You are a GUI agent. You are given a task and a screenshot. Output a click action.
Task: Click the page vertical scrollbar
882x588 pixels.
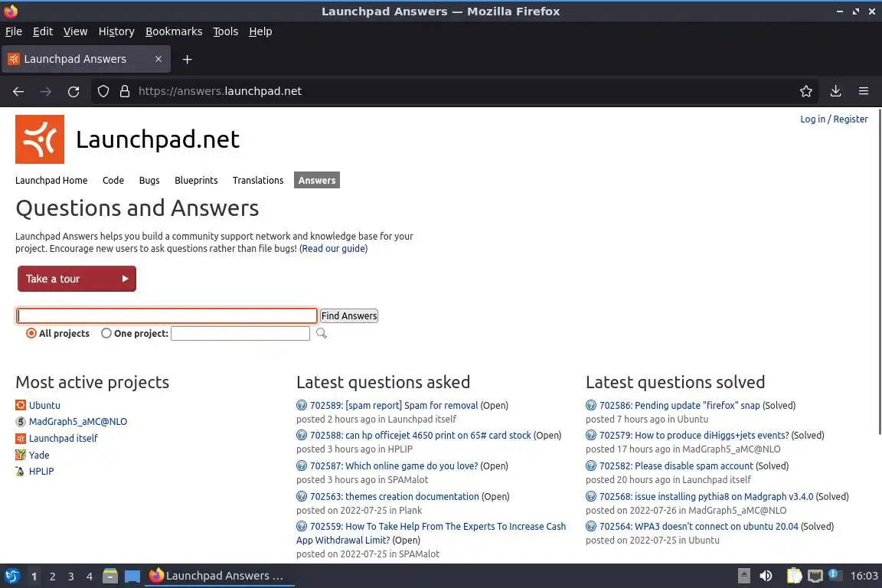879,273
